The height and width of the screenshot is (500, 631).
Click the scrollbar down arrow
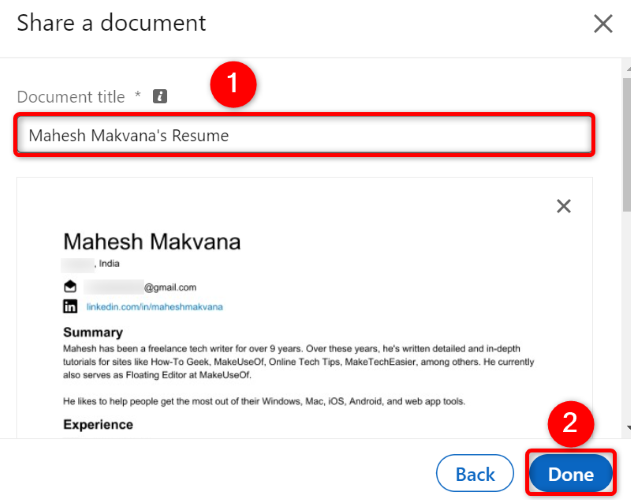[628, 428]
